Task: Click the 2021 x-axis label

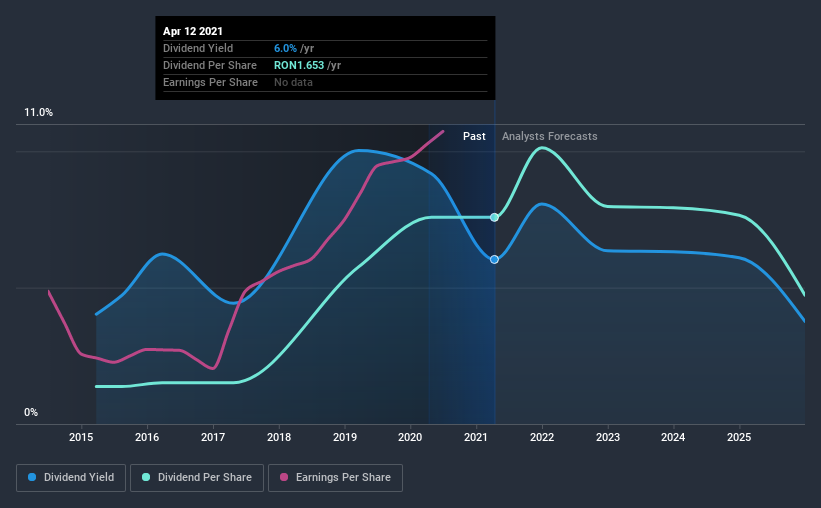Action: (476, 437)
